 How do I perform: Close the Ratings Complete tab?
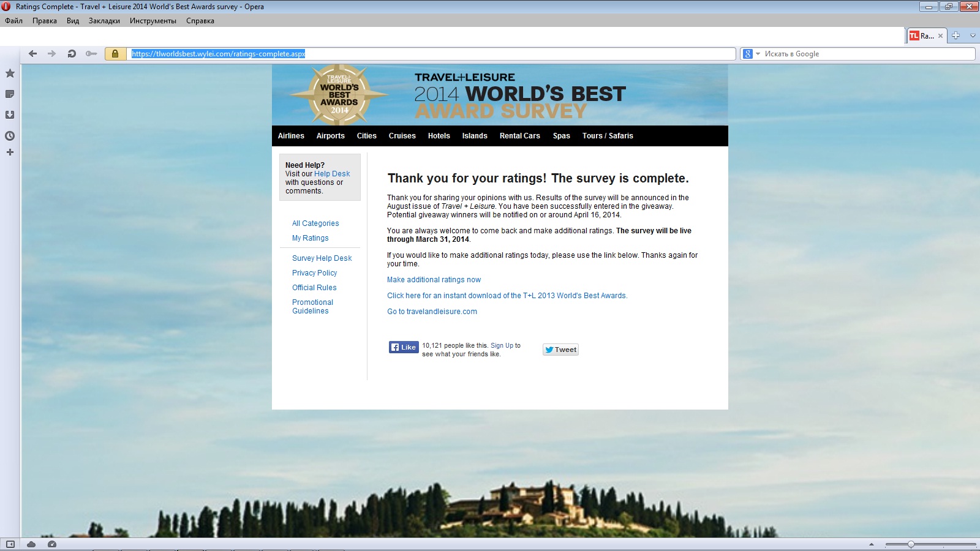pos(940,36)
